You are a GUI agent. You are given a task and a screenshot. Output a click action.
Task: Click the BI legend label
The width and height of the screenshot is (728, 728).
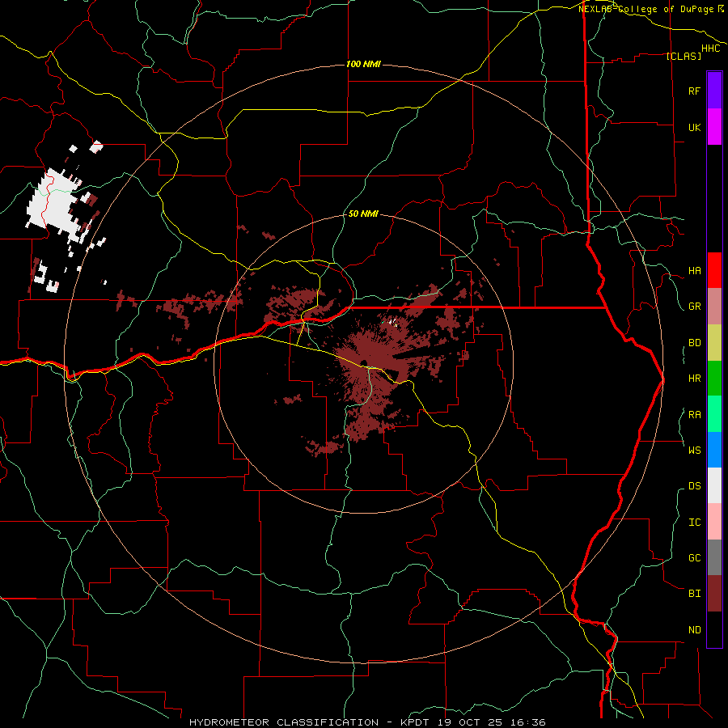(x=694, y=594)
